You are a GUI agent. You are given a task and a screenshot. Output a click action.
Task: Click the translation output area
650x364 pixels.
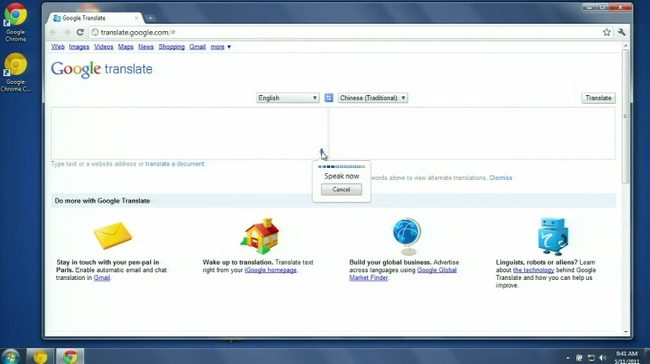(473, 133)
